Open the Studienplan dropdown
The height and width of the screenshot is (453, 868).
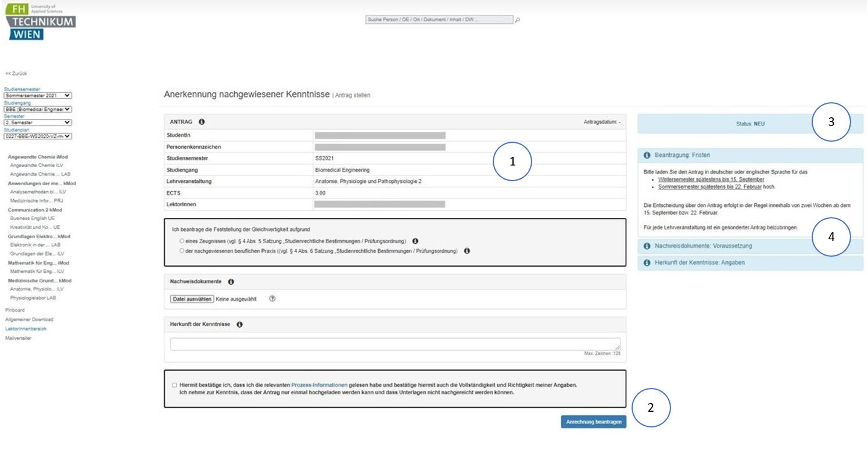coord(38,136)
